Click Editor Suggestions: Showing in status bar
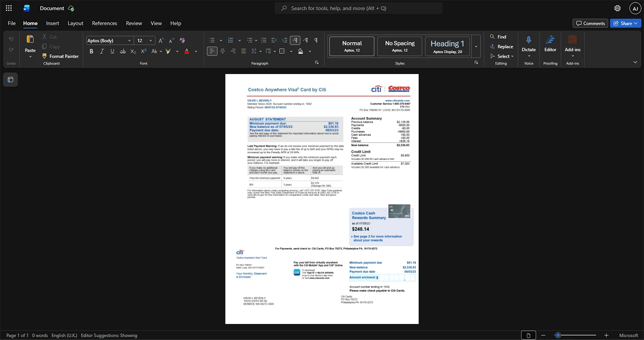The image size is (644, 340). pyautogui.click(x=109, y=335)
